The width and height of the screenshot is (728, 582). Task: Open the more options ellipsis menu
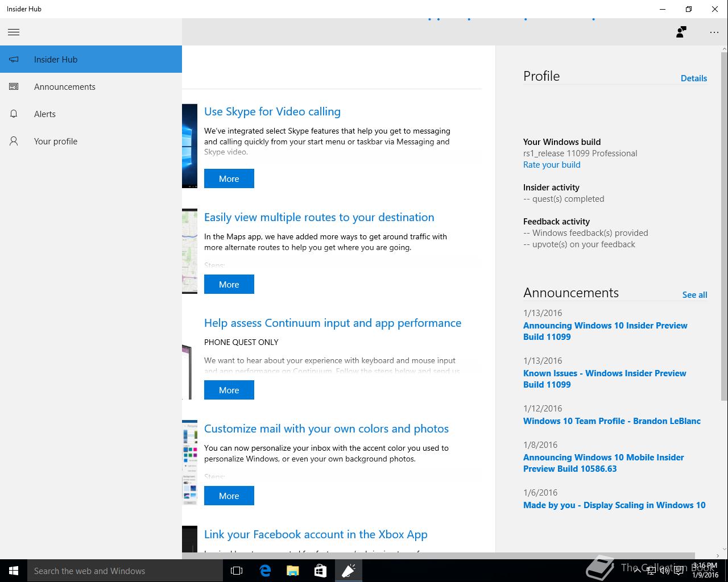(x=714, y=32)
